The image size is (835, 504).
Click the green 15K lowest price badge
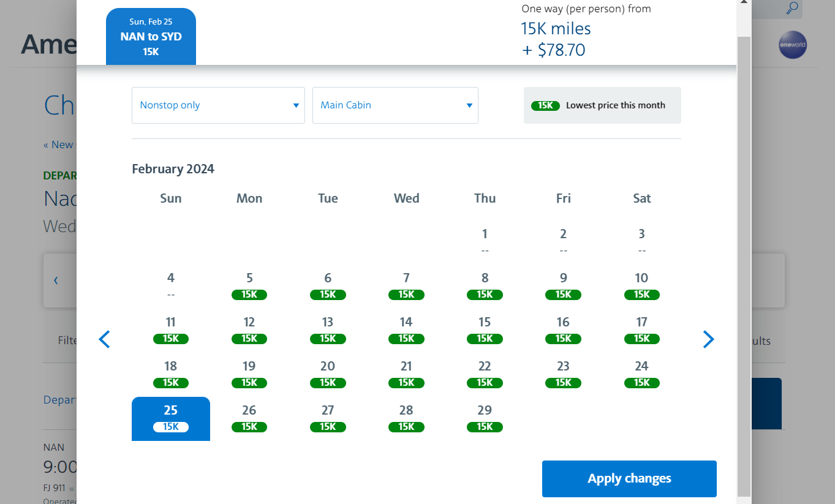pos(545,105)
